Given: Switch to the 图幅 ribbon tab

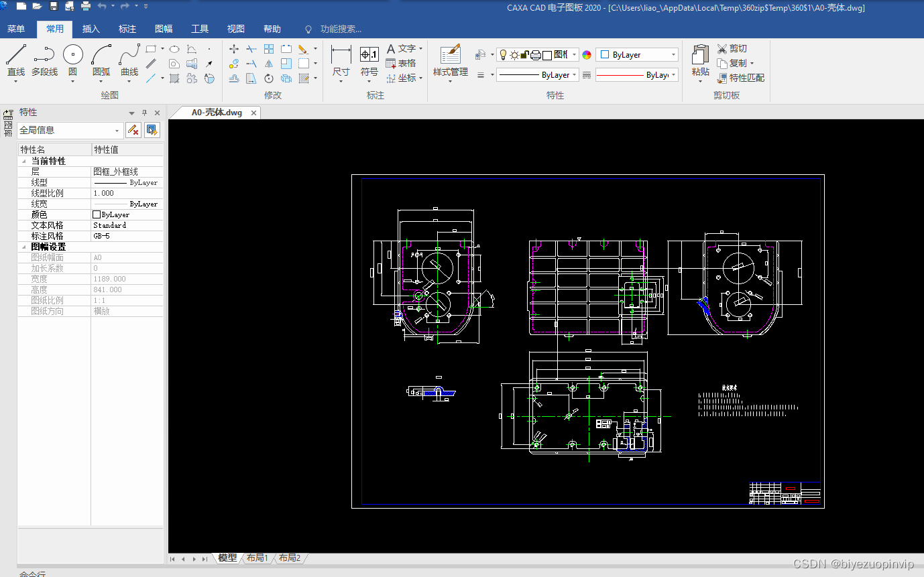Looking at the screenshot, I should point(164,29).
